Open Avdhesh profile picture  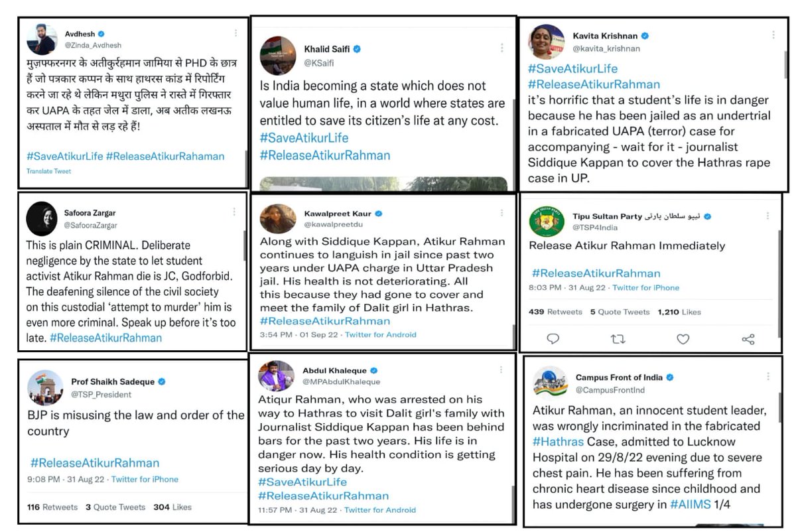[x=41, y=38]
